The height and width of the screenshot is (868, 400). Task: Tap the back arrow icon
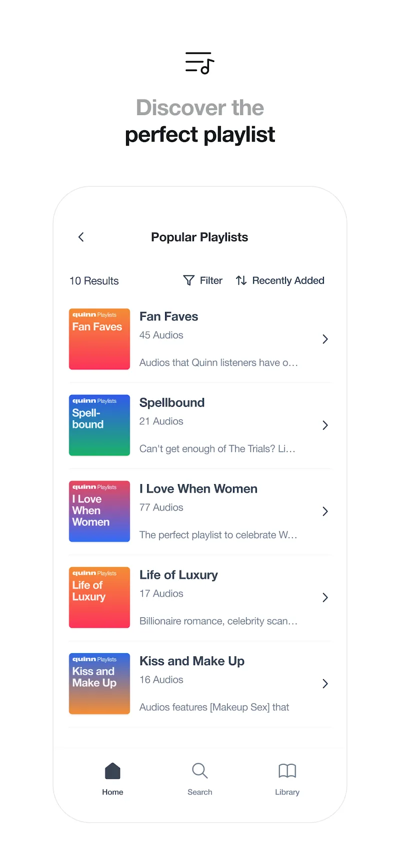tap(81, 237)
